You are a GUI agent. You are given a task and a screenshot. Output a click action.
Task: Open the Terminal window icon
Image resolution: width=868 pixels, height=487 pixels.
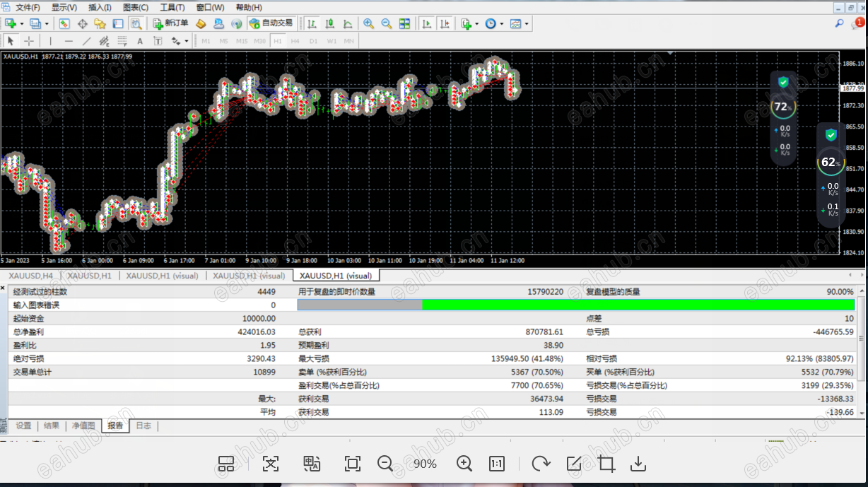(x=118, y=23)
